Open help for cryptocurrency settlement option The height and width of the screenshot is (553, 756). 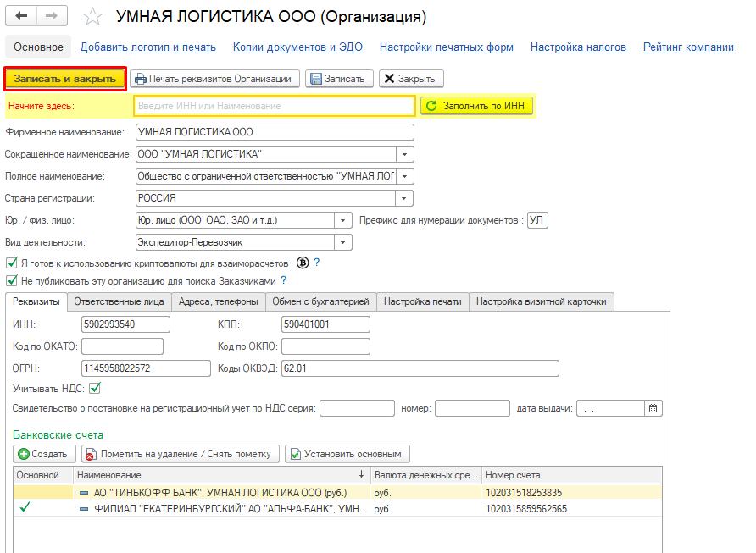[x=316, y=263]
